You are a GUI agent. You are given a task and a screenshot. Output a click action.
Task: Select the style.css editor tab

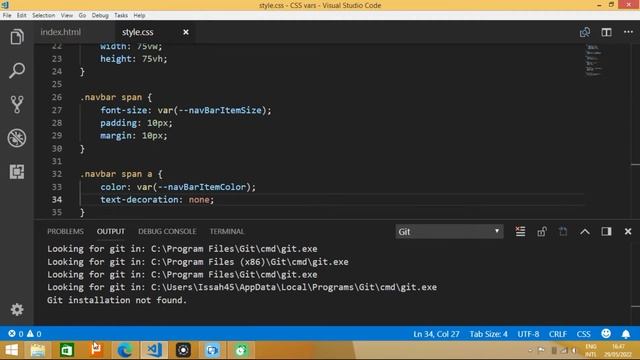(x=138, y=32)
